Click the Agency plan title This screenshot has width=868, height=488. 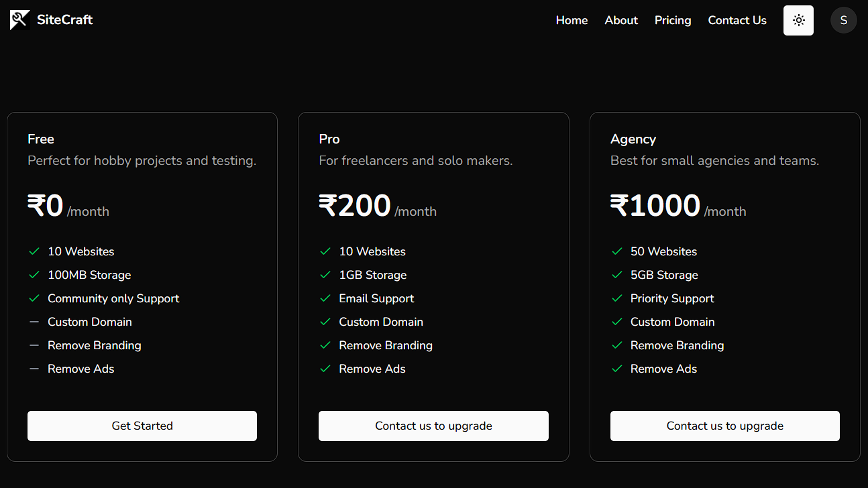point(633,139)
